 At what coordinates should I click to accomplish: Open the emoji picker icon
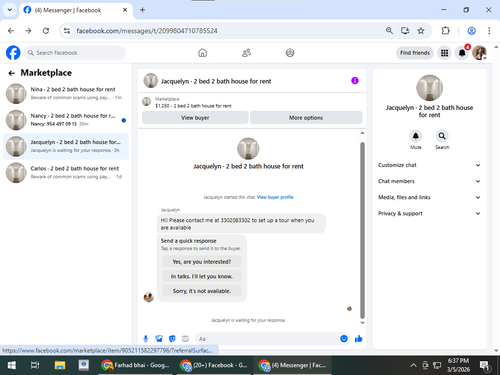(x=344, y=339)
